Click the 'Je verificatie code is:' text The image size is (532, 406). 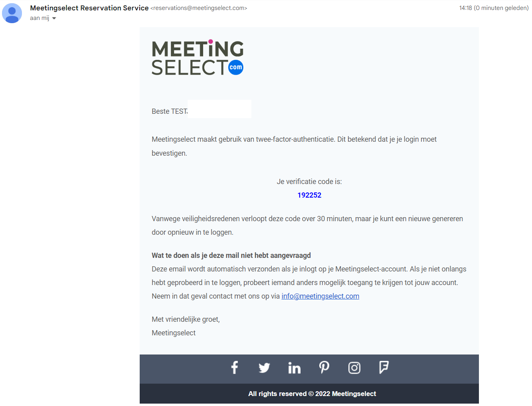309,182
